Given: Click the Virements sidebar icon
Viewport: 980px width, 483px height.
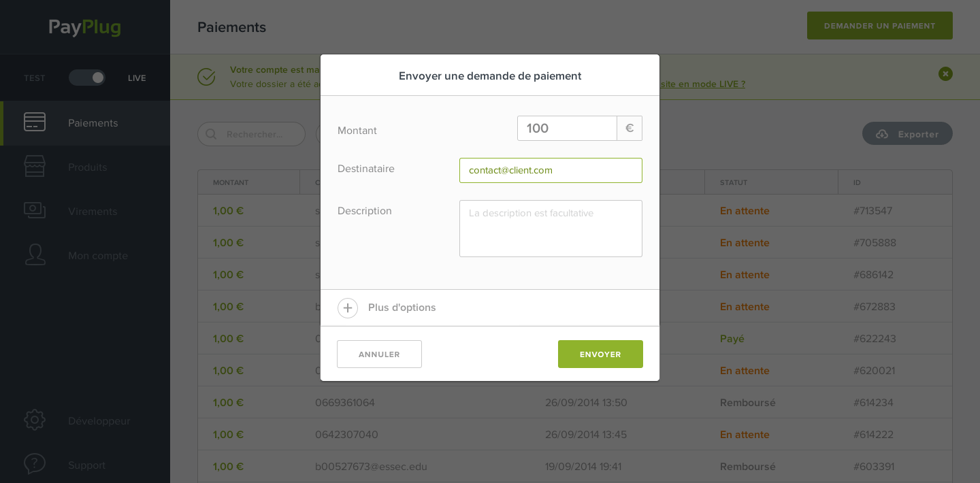Looking at the screenshot, I should (x=35, y=211).
